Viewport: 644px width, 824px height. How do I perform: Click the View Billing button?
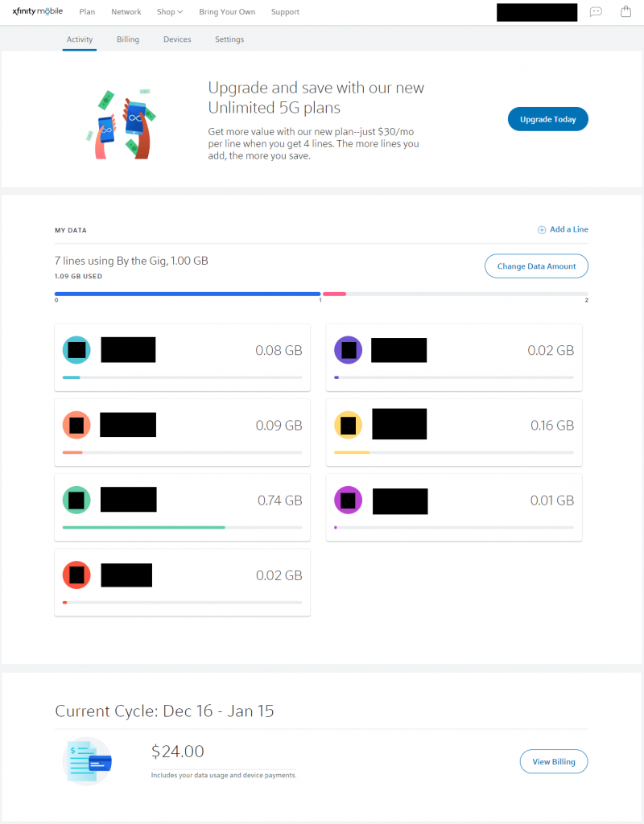553,761
